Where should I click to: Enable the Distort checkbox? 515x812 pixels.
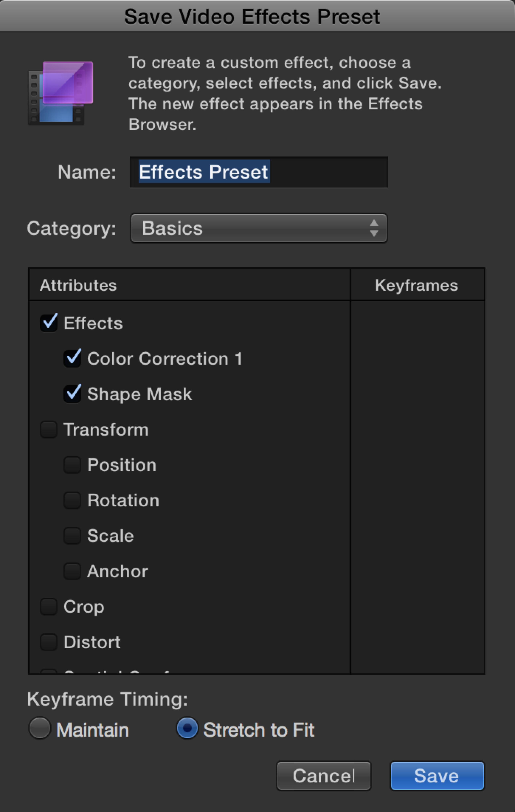[x=49, y=642]
